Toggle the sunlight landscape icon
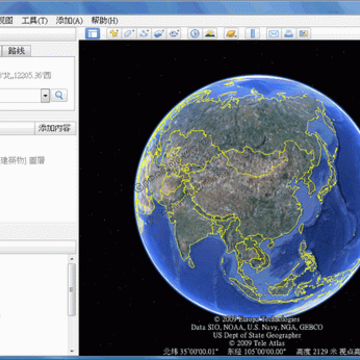 pyautogui.click(x=210, y=33)
